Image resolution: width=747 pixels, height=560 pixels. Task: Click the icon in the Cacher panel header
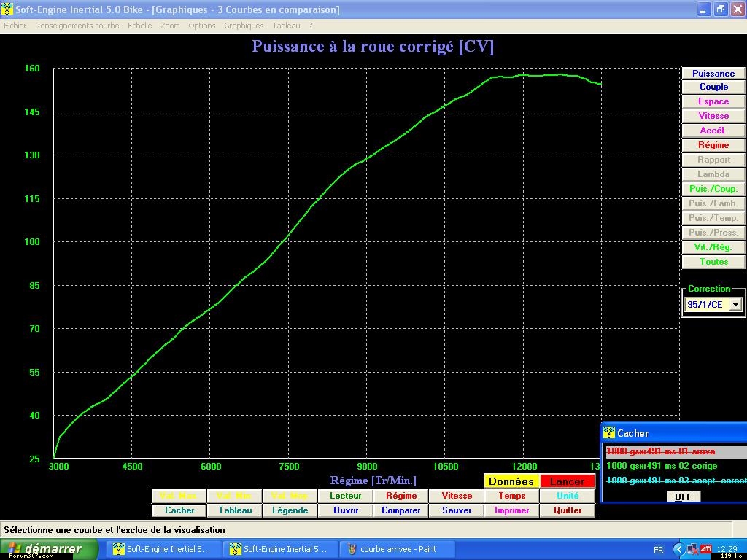(x=609, y=433)
